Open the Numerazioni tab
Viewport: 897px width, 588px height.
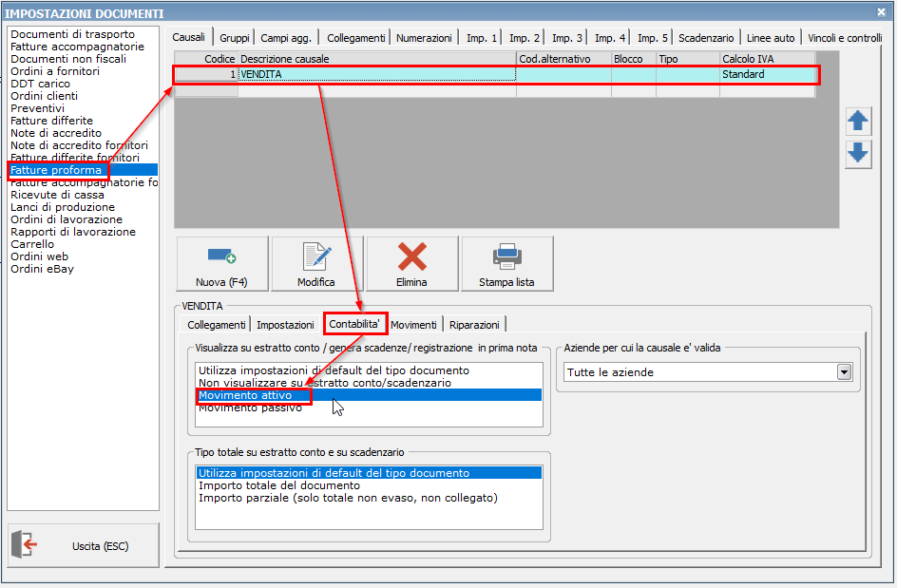[x=424, y=38]
